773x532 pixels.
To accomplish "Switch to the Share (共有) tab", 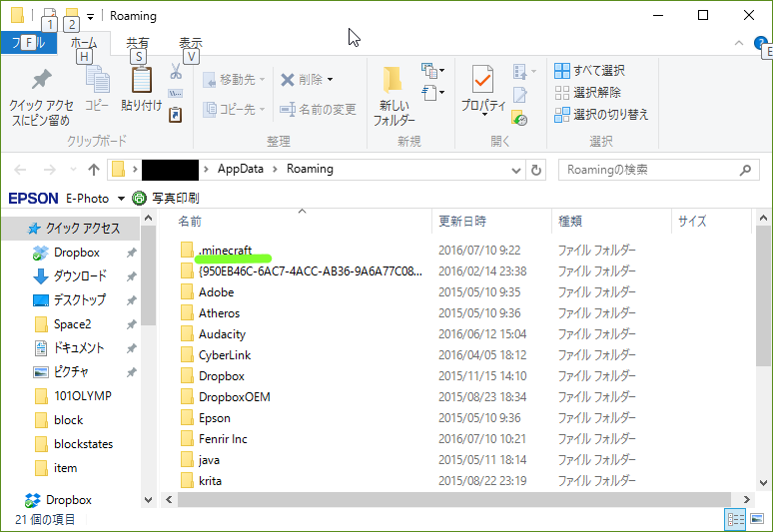I will [x=138, y=43].
